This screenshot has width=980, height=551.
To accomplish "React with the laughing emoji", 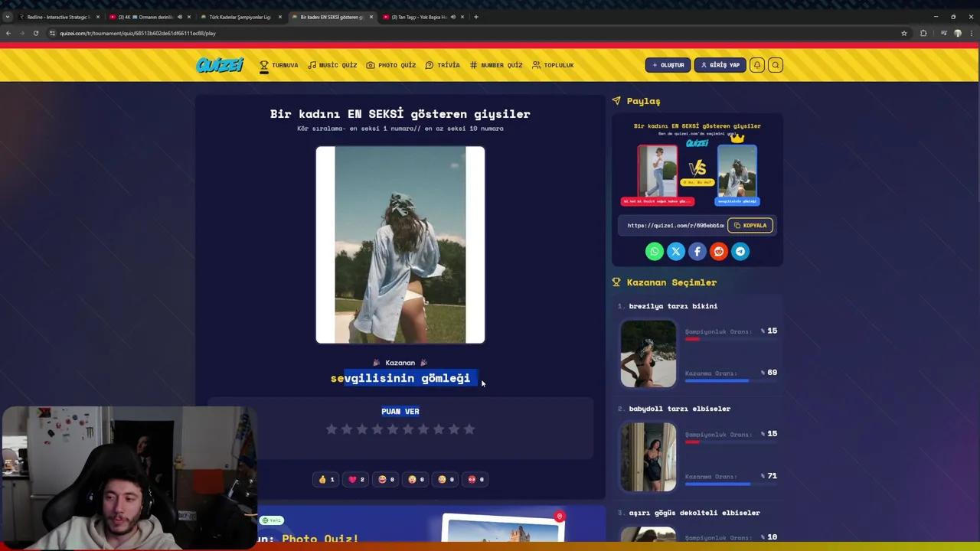I will pyautogui.click(x=386, y=479).
